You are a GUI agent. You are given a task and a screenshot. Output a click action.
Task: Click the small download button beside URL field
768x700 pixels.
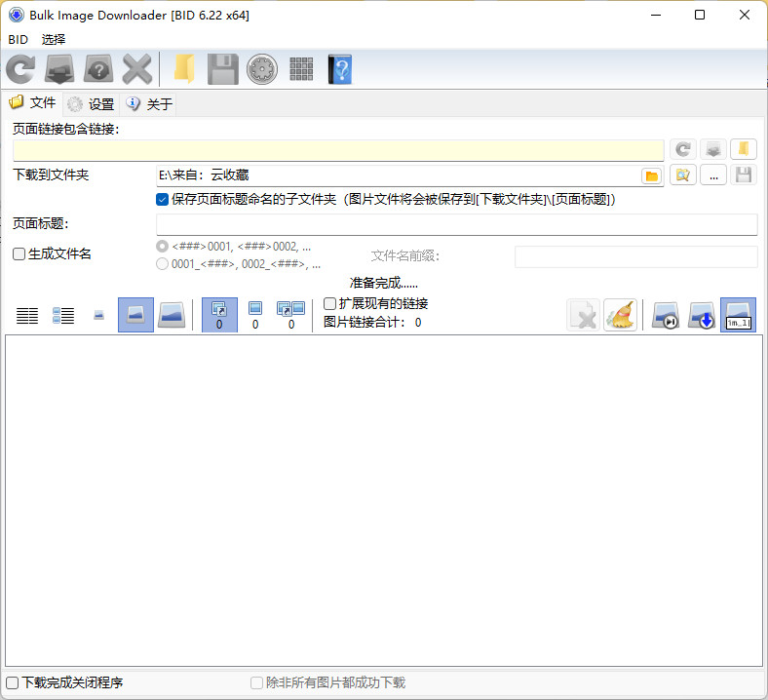pyautogui.click(x=713, y=149)
